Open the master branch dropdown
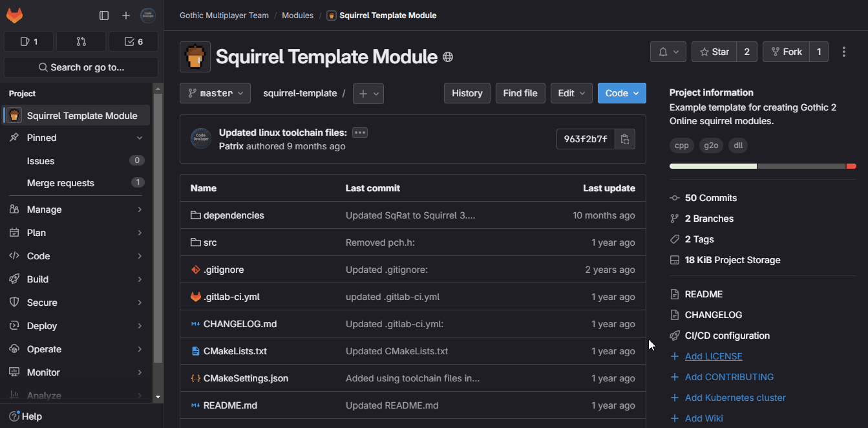 click(215, 92)
